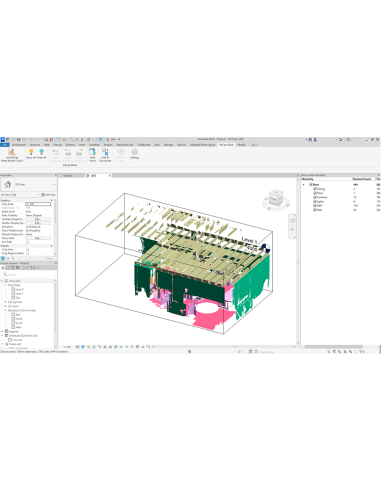Toggle the Room checkbox in ReCap Mesh panel

[311, 184]
